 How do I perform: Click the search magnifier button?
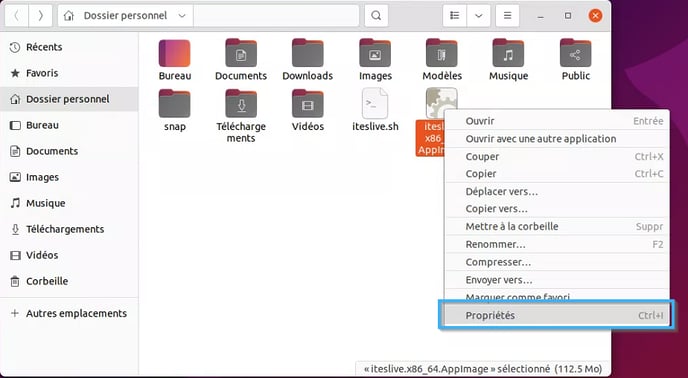pyautogui.click(x=376, y=16)
